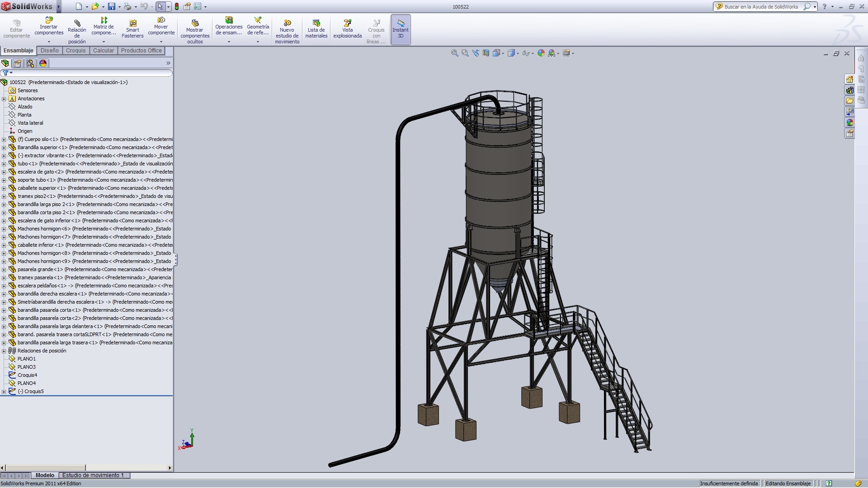The image size is (868, 488).
Task: Open the Vista explosionada tool
Action: pyautogui.click(x=347, y=23)
